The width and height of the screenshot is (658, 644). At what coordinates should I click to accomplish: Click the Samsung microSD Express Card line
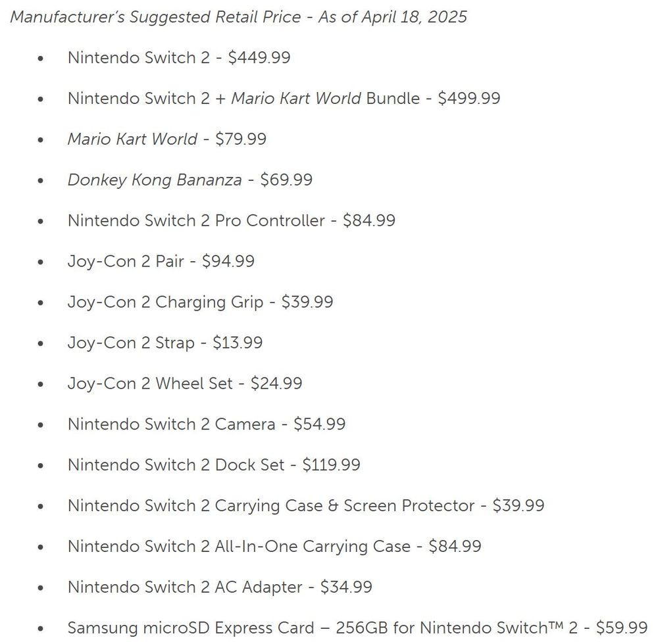pos(357,628)
